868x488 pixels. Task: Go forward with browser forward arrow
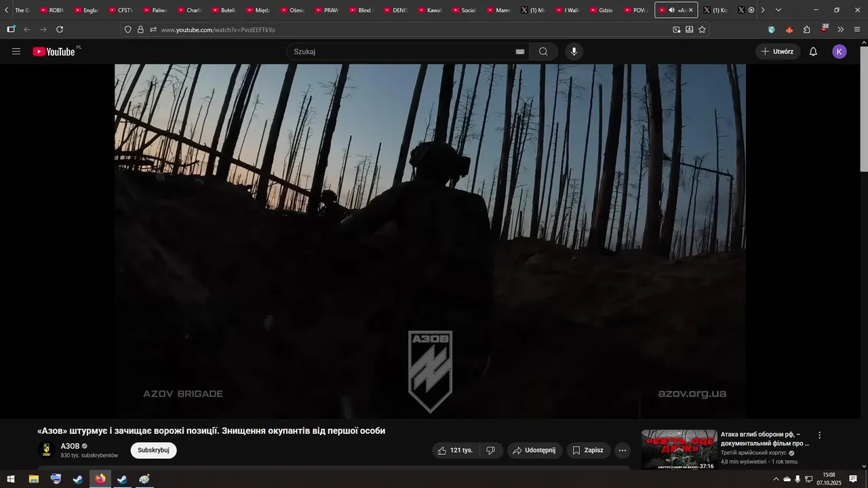[x=43, y=29]
